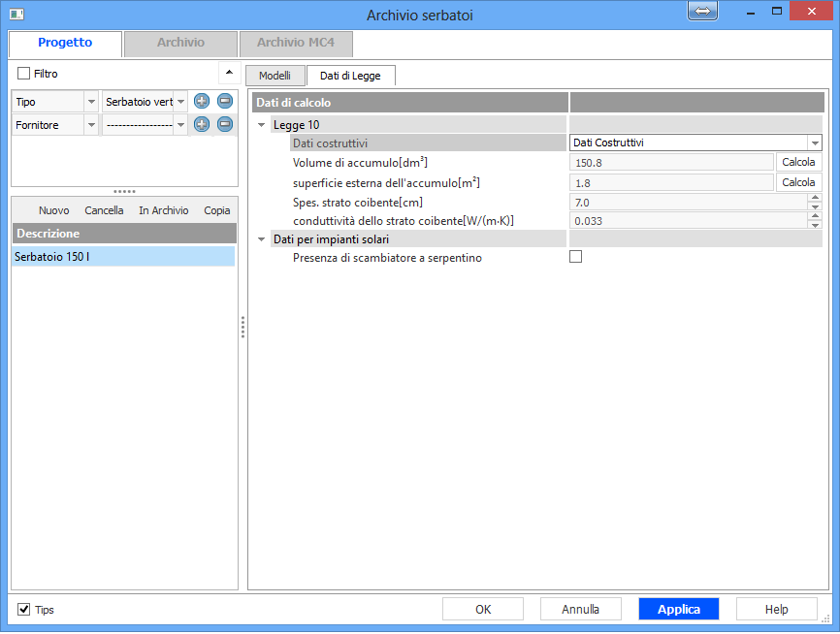840x634 pixels.
Task: Collapse the Legge 10 section
Action: pos(262,125)
